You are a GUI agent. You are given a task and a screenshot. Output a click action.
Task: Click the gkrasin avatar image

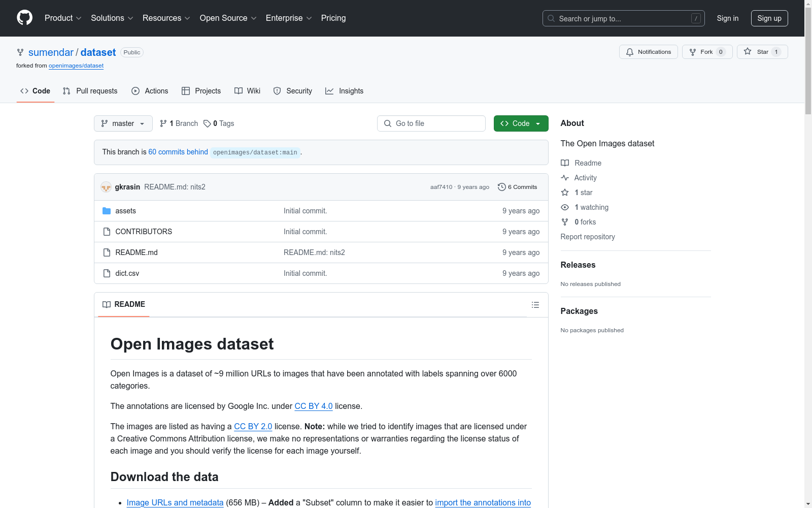pyautogui.click(x=106, y=187)
